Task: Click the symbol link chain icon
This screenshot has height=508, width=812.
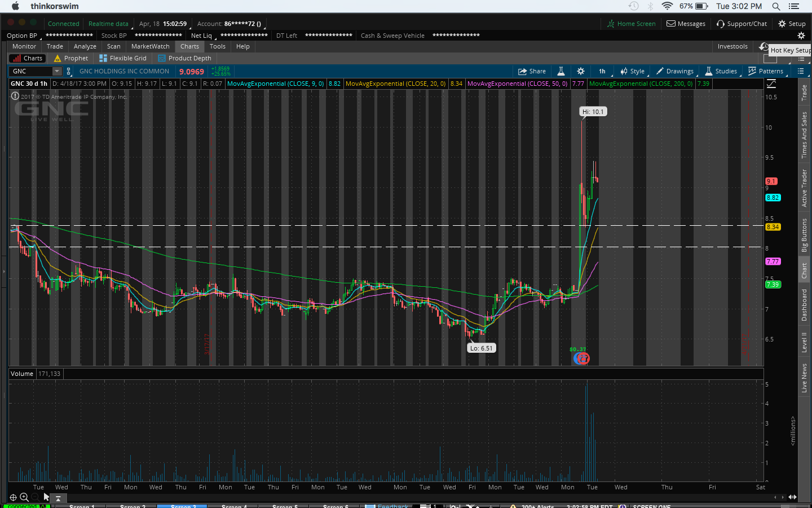Action: (69, 71)
